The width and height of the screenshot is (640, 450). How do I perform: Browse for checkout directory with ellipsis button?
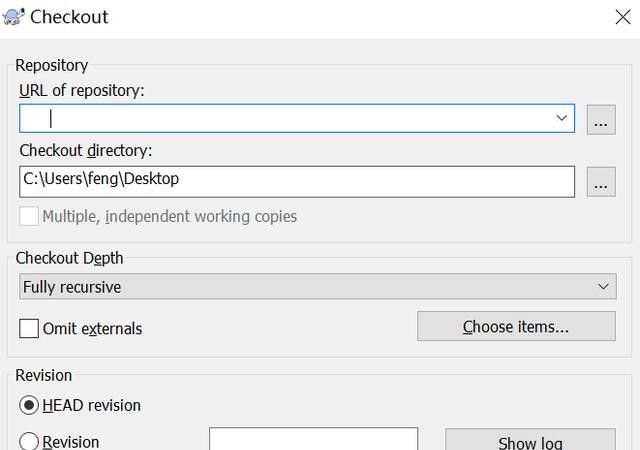click(600, 182)
